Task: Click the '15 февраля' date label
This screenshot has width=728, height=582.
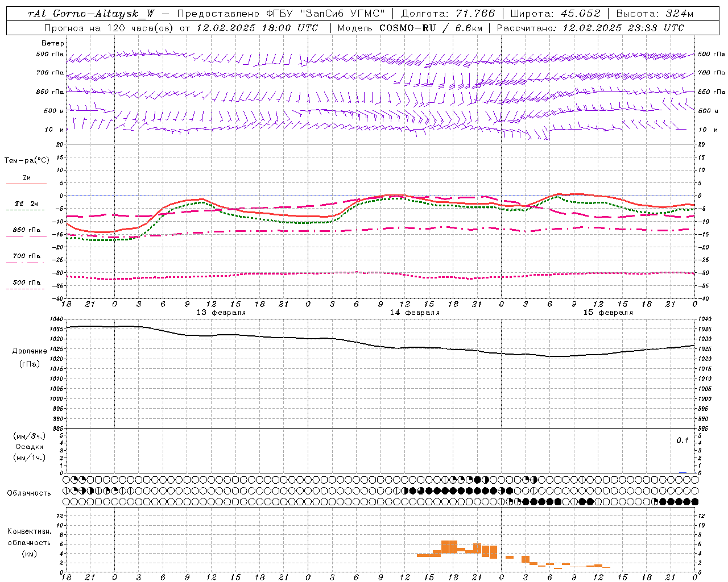Action: click(x=608, y=312)
